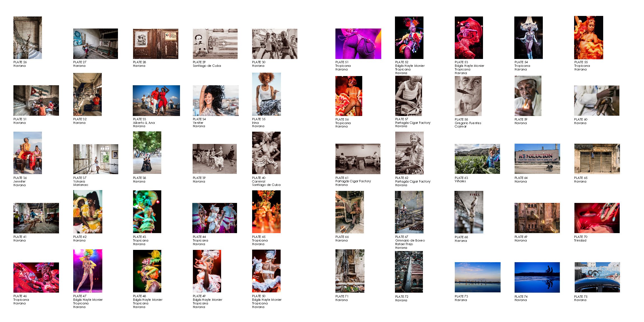The width and height of the screenshot is (644, 322).
Task: Select the Plate 39 dancers sepia photo
Action: point(215,159)
